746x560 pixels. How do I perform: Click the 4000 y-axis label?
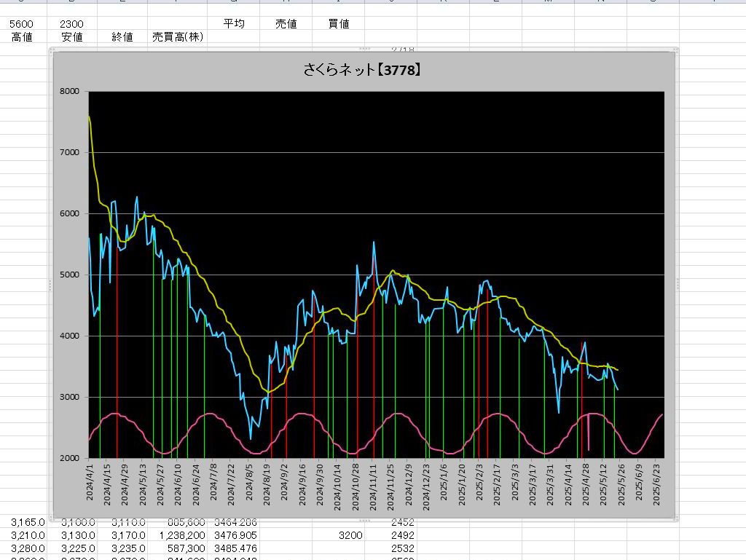(x=69, y=336)
